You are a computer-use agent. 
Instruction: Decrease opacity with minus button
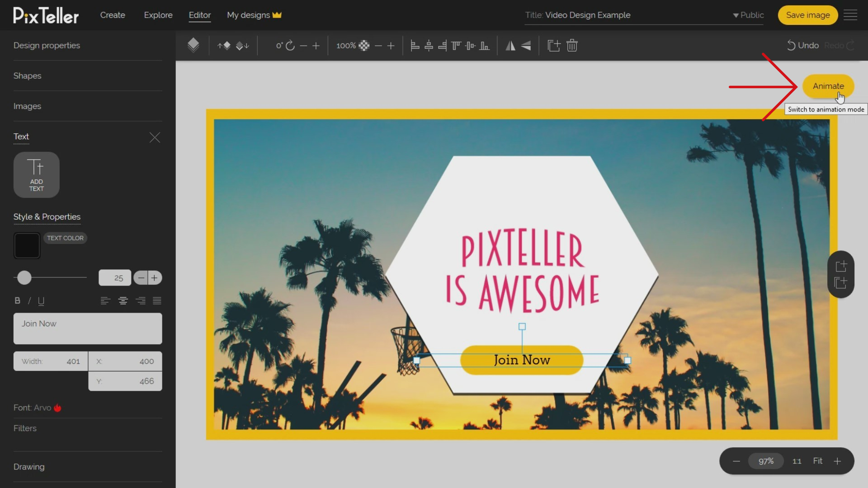pyautogui.click(x=378, y=46)
